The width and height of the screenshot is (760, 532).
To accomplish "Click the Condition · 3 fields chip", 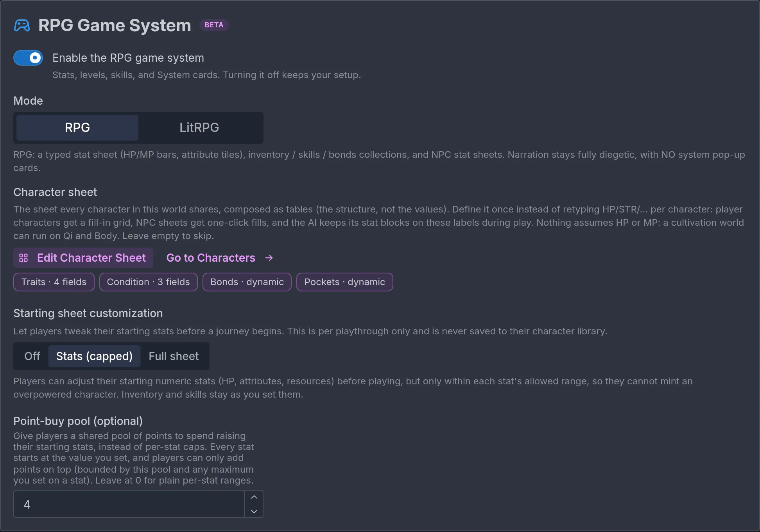I will pos(149,282).
